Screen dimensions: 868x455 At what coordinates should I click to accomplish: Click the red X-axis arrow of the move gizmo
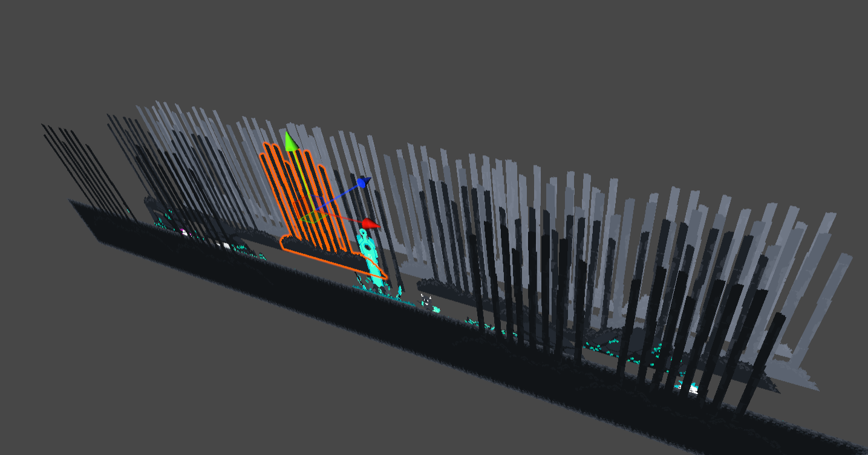370,224
